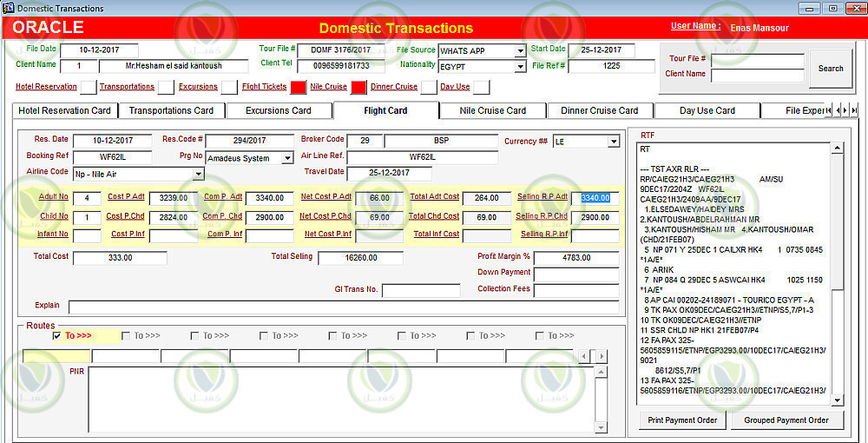This screenshot has height=443, width=868.
Task: Jump to first tab with tab-scroll arrow
Action: click(829, 111)
